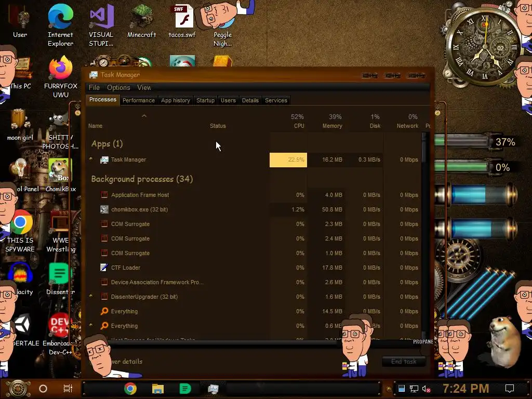This screenshot has height=399, width=532.
Task: Select the Device Association Framework process
Action: click(x=254, y=282)
